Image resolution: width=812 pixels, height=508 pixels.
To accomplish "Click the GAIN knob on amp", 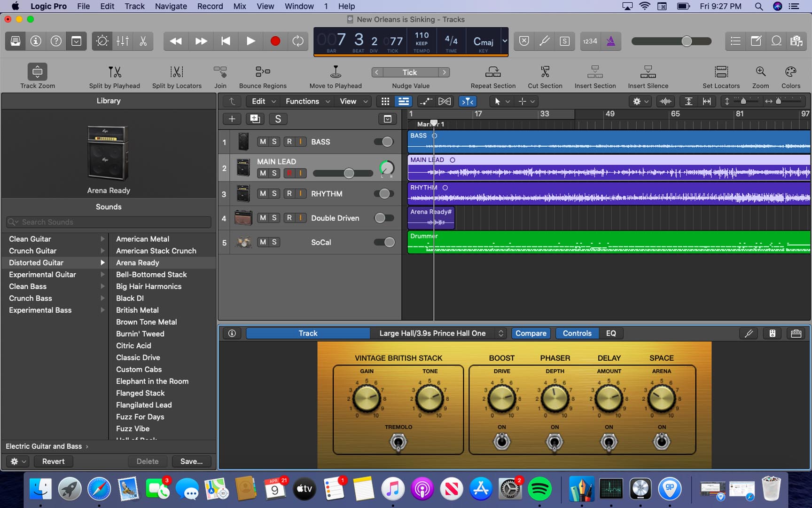I will tap(367, 398).
